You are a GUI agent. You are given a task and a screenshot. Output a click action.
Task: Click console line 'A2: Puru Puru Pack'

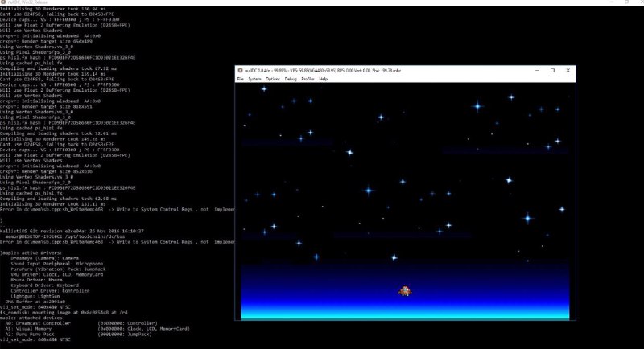click(x=78, y=334)
